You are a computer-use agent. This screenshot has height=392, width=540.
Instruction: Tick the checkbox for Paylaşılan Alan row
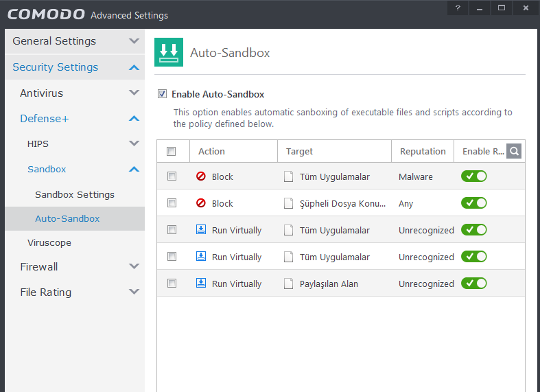pos(172,284)
